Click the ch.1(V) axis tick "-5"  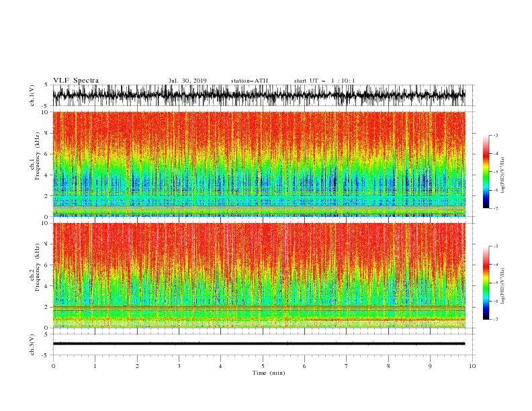tap(45, 106)
